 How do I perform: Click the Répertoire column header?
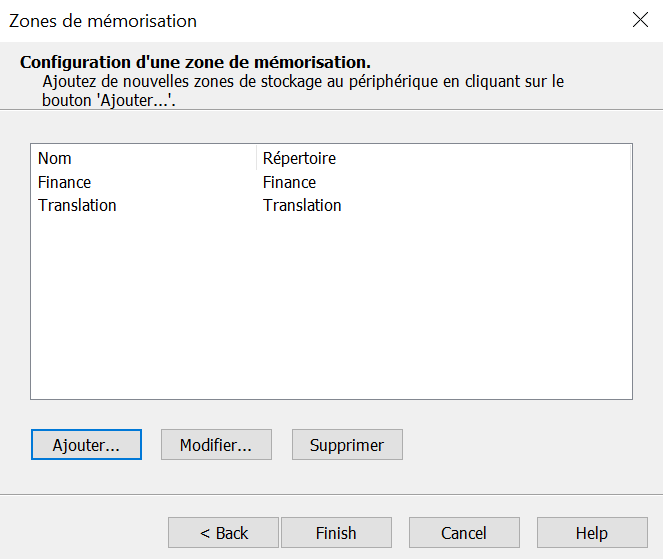point(299,158)
